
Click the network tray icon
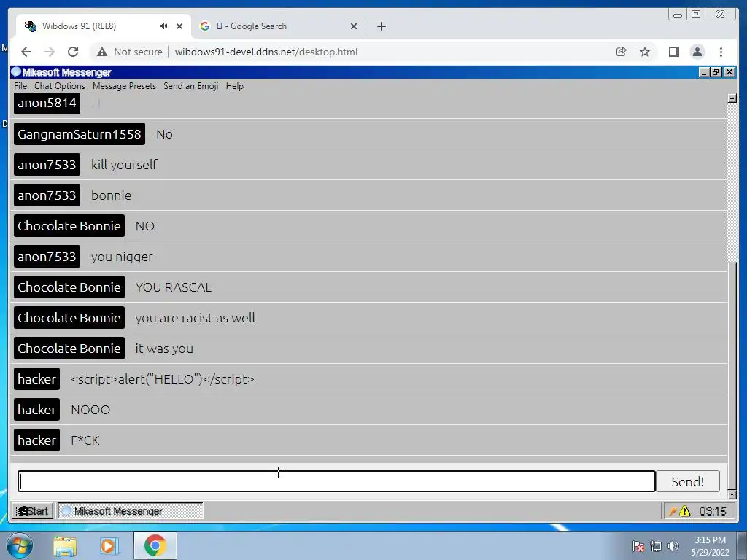click(x=656, y=546)
